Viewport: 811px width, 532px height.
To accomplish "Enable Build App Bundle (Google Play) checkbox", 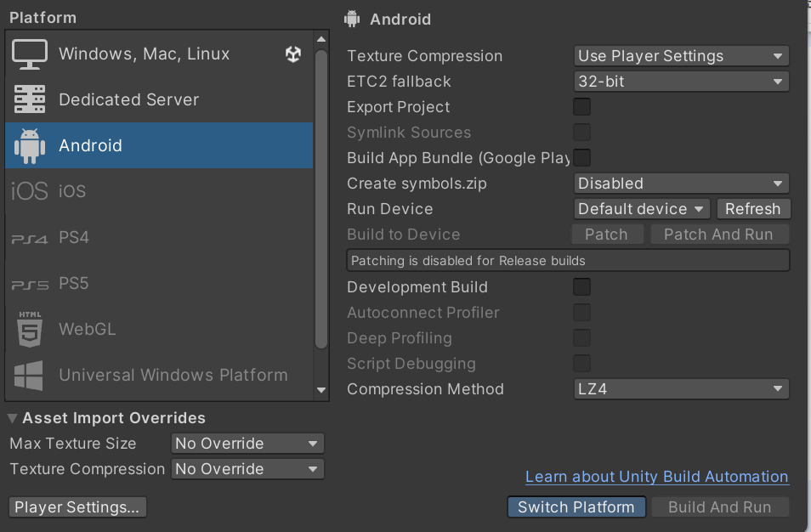I will coord(581,158).
